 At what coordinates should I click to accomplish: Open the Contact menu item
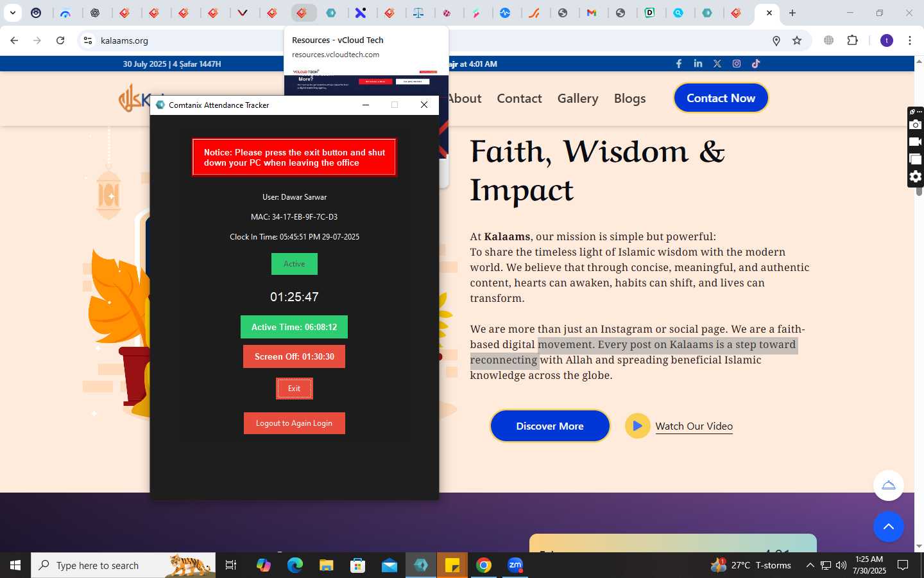pos(519,98)
